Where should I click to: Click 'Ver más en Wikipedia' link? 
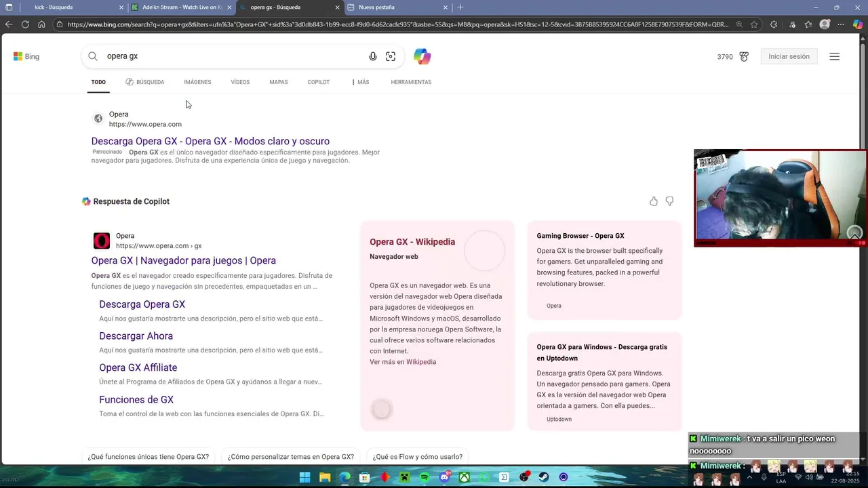(x=403, y=362)
